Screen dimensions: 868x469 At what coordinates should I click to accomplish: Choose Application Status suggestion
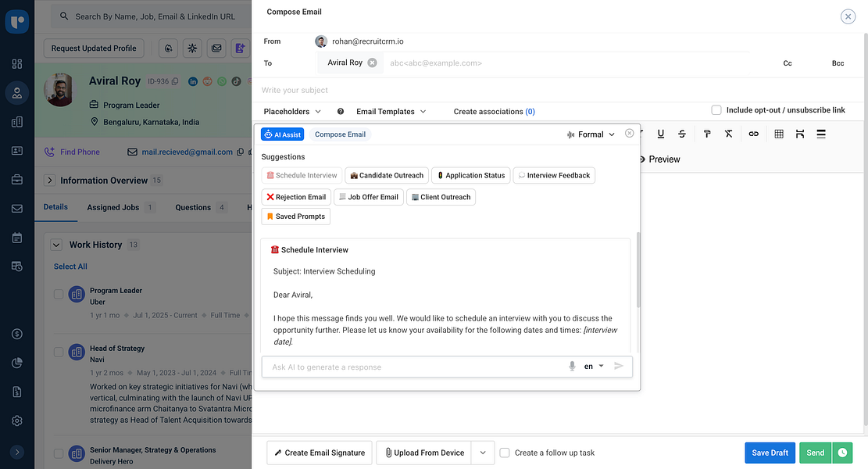(470, 175)
